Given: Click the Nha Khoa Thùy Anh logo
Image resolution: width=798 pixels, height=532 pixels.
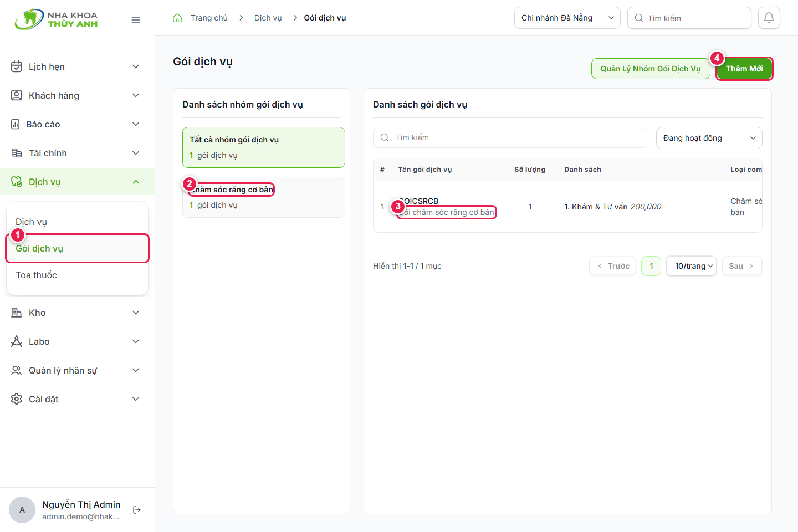Looking at the screenshot, I should tap(57, 19).
